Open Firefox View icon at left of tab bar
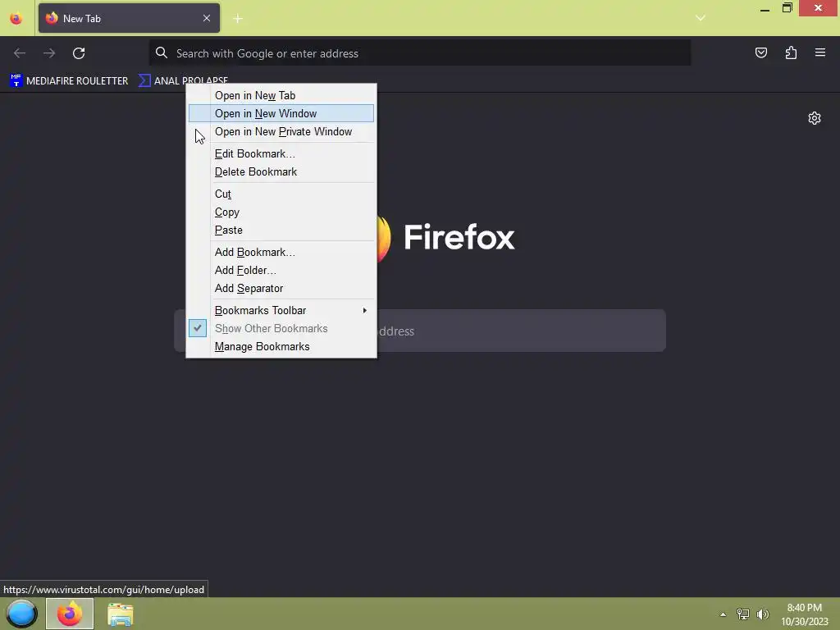840x630 pixels. click(x=16, y=19)
